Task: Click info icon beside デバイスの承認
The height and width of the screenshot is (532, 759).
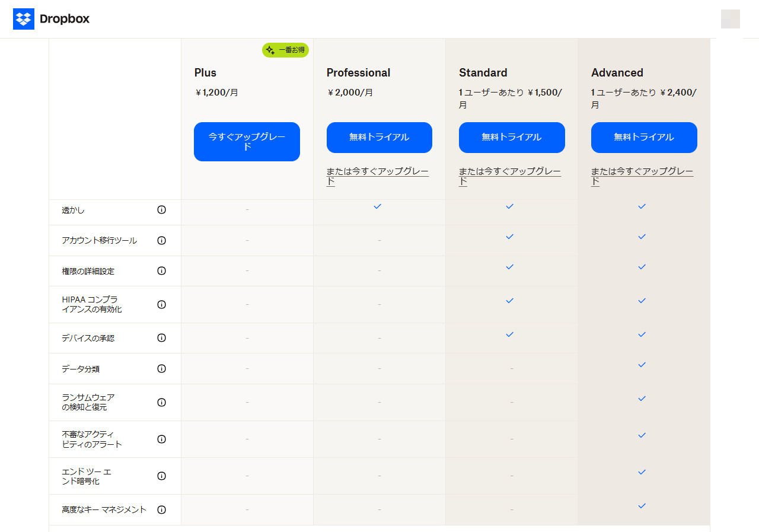Action: click(161, 338)
